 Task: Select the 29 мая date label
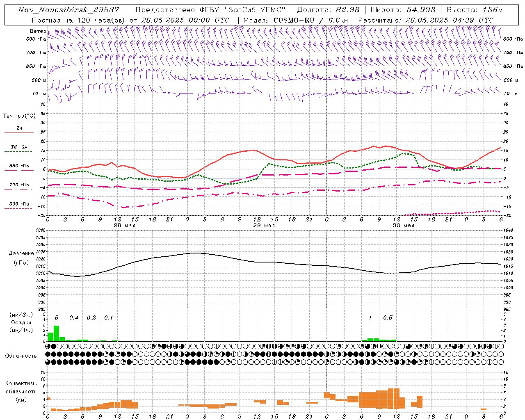coord(264,226)
